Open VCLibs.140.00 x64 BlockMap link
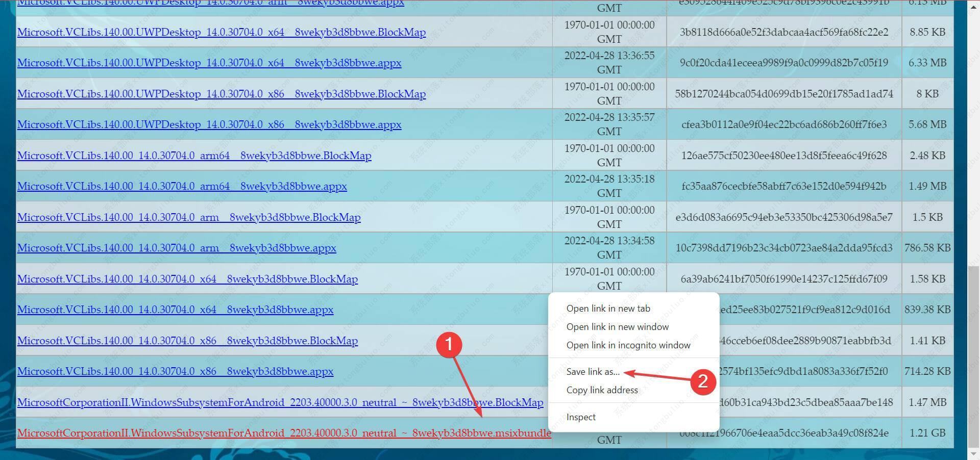 (x=187, y=279)
